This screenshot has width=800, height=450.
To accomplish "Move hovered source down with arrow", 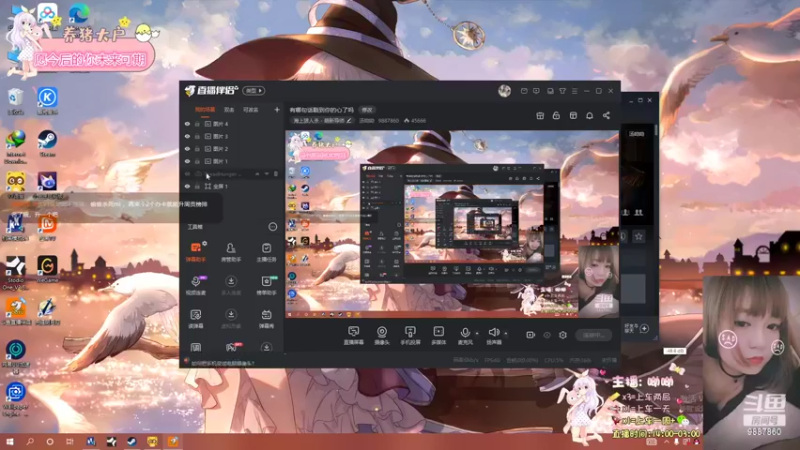I will tap(266, 174).
